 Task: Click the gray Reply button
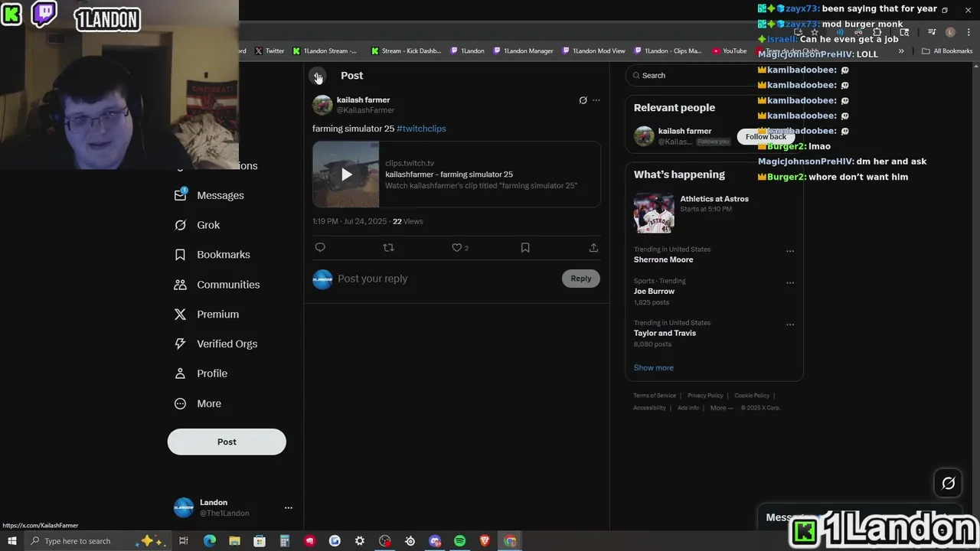point(581,279)
